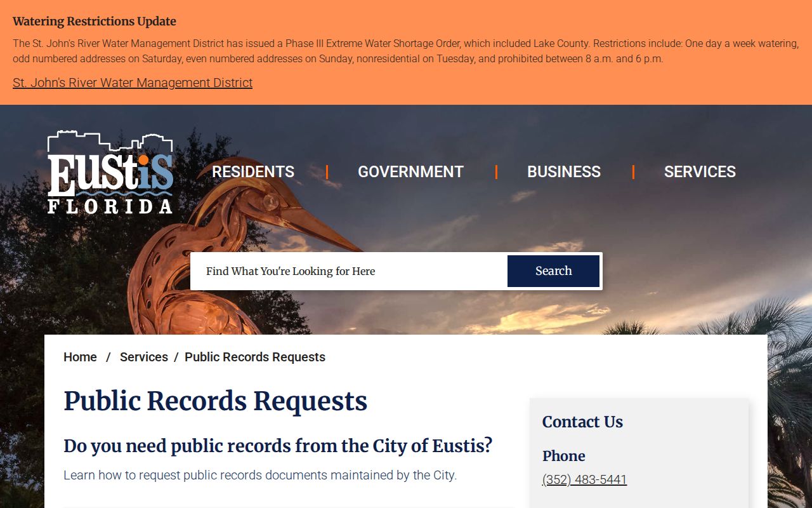The height and width of the screenshot is (508, 812).
Task: Click the Contact Us heading
Action: (x=582, y=422)
